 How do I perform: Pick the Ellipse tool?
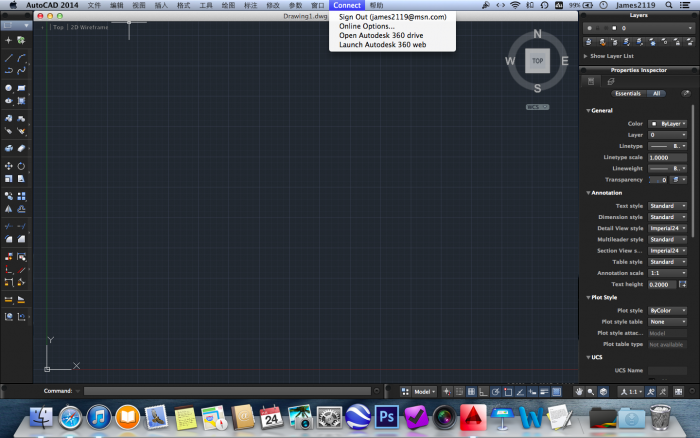[x=8, y=101]
